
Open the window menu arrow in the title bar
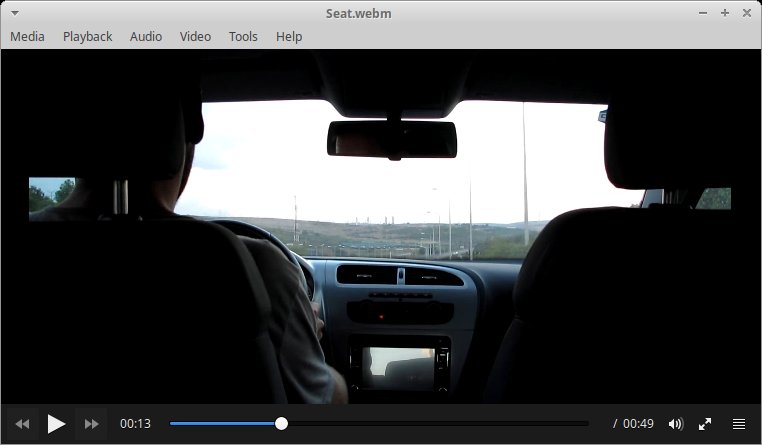pos(15,13)
